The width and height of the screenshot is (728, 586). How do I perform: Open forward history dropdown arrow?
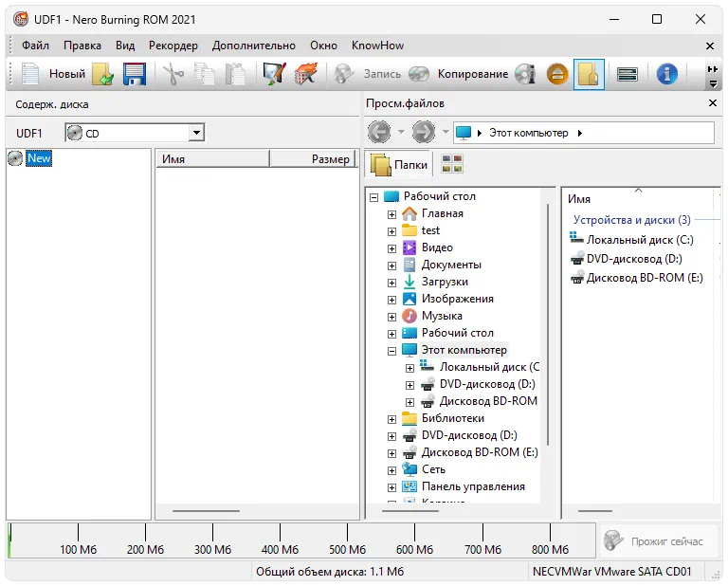tap(446, 132)
